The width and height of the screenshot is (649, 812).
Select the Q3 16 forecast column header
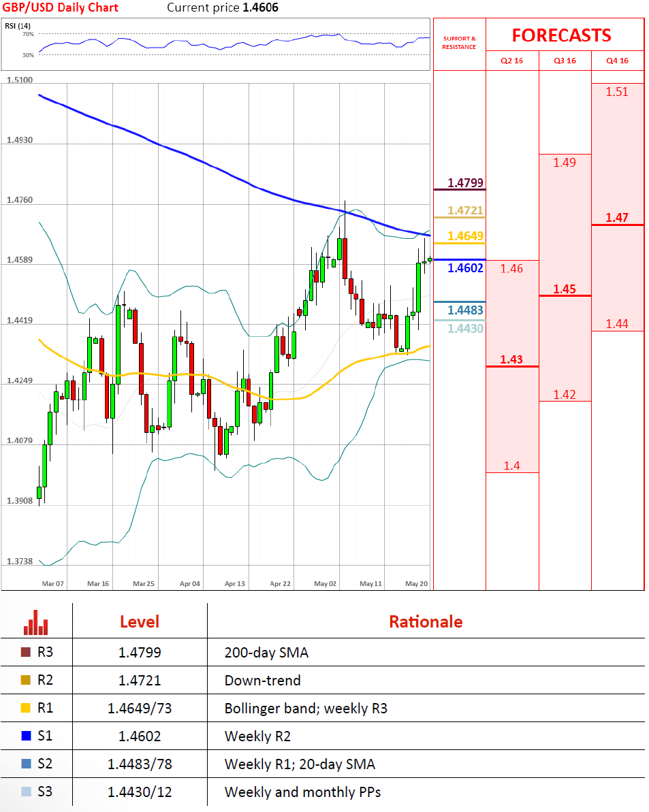[565, 61]
